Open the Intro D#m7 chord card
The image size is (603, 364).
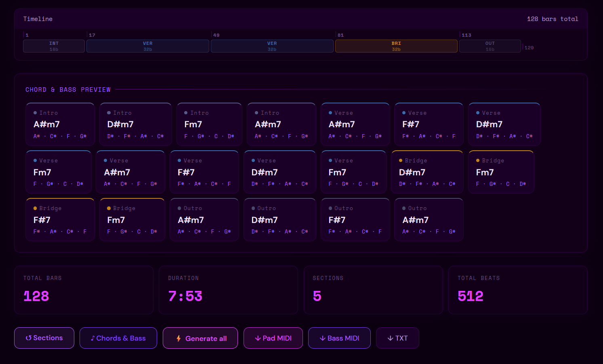click(136, 124)
